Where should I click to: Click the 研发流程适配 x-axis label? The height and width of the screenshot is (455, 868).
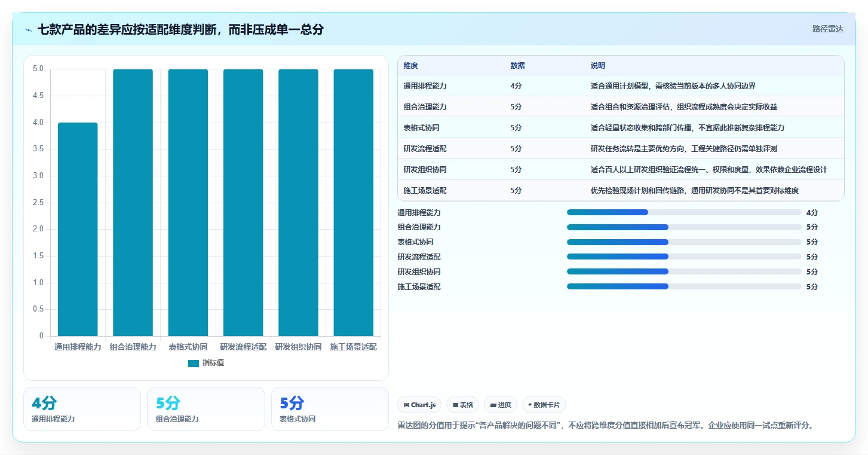coord(243,347)
